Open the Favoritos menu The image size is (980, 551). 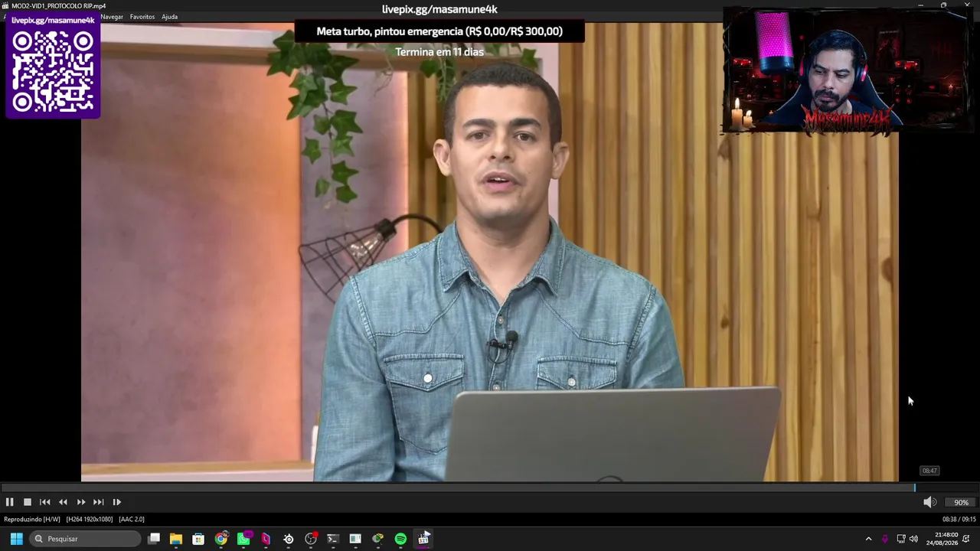point(142,17)
